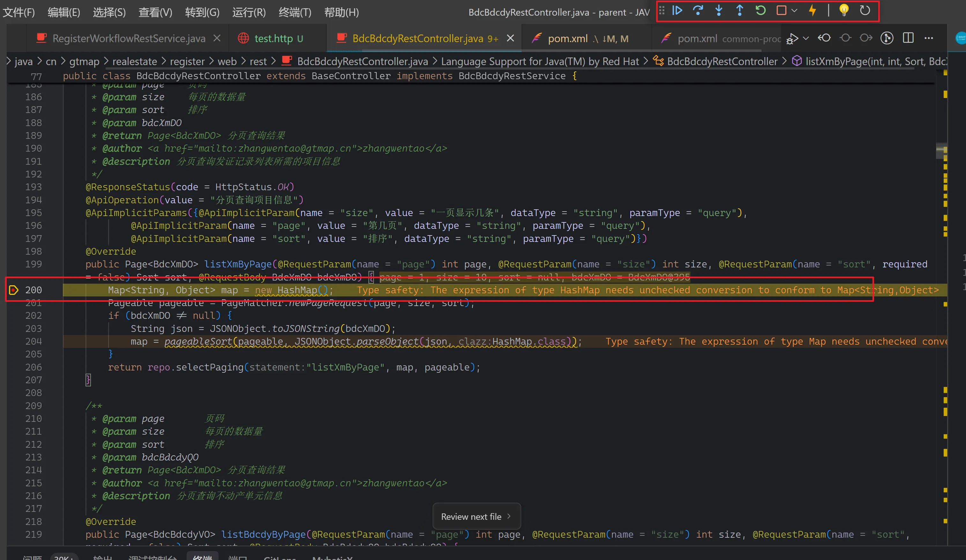Switch to the test.http tab
Image resolution: width=966 pixels, height=560 pixels.
coord(273,38)
